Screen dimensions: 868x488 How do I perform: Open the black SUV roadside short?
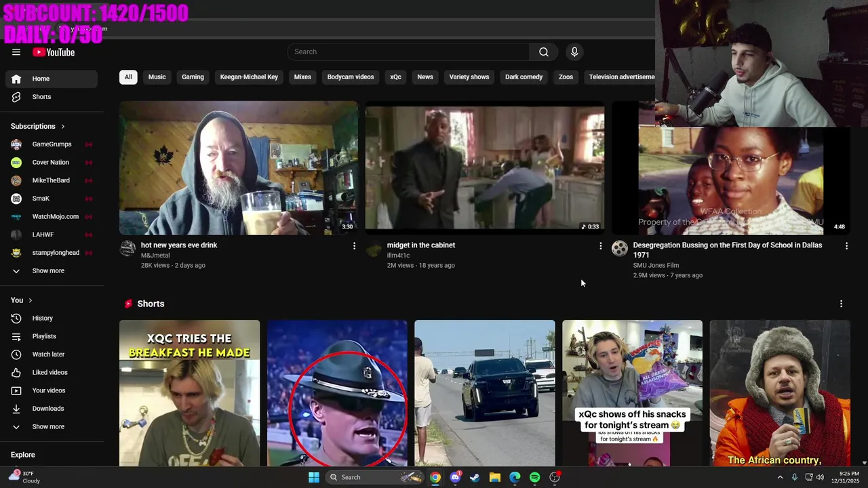tap(484, 393)
